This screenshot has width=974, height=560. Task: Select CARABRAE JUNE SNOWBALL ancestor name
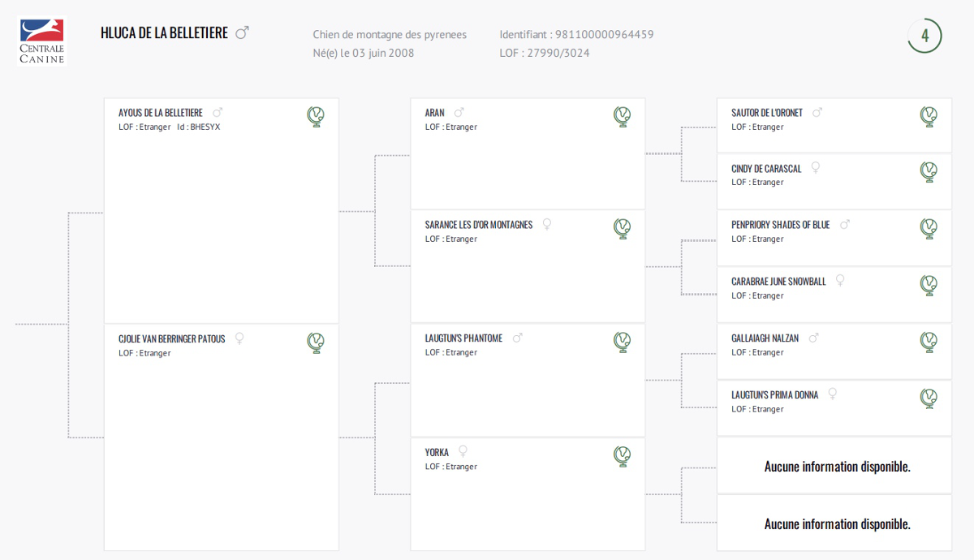point(778,281)
